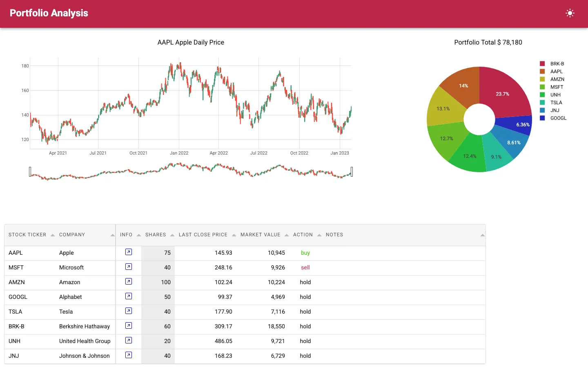Open info link for MSFT row
The image size is (588, 368).
click(129, 267)
